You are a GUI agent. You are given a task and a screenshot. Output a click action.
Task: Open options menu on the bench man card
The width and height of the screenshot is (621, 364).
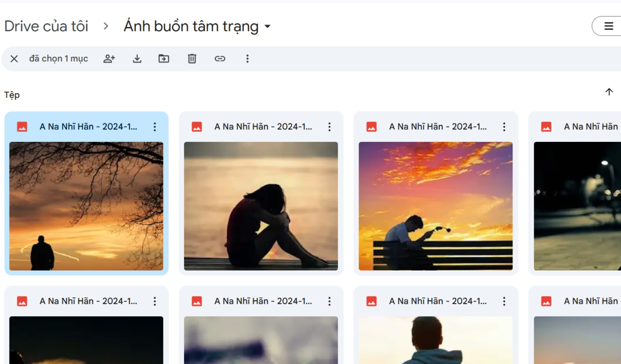pos(504,127)
